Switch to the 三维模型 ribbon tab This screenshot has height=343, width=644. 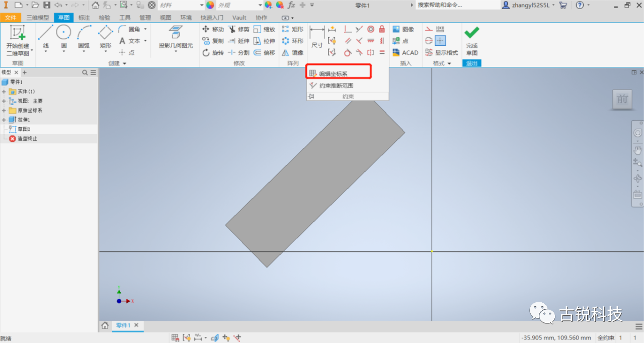(38, 18)
